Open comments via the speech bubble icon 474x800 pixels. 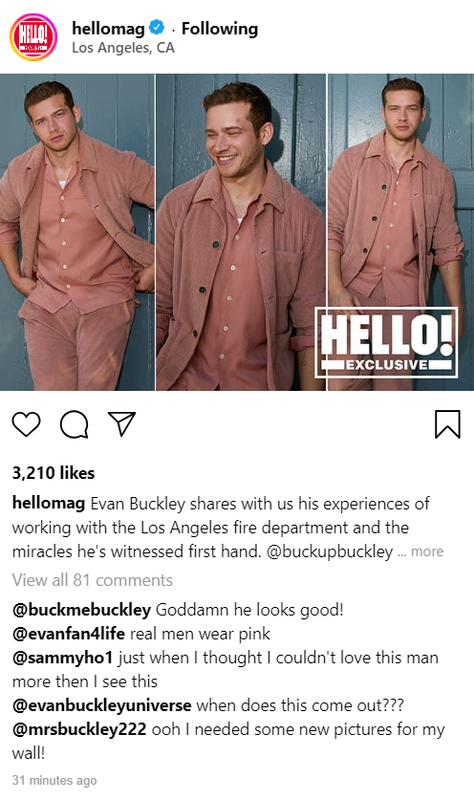(74, 424)
